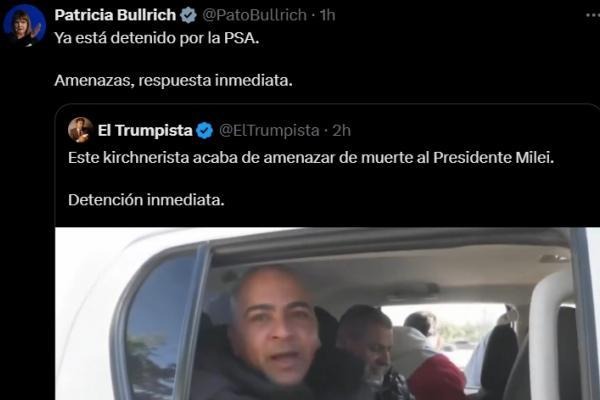Viewport: 600px width, 400px height.
Task: Click the line 'Amenazas, respuesta inmediata.'
Action: click(173, 80)
